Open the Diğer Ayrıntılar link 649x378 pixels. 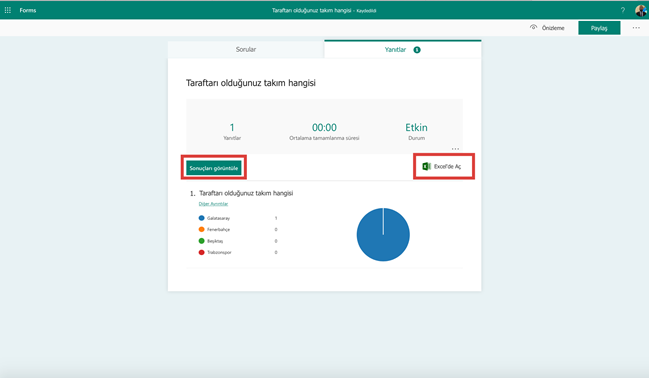[213, 204]
